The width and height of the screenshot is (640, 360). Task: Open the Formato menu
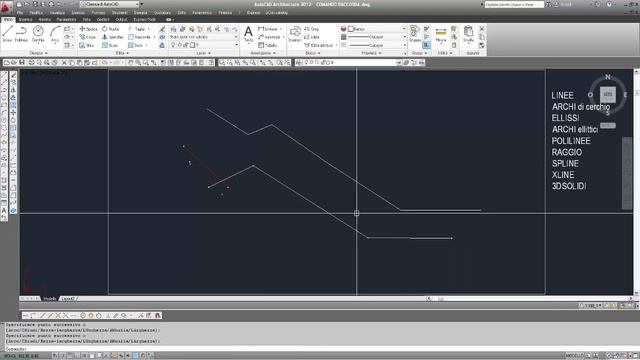(98, 13)
